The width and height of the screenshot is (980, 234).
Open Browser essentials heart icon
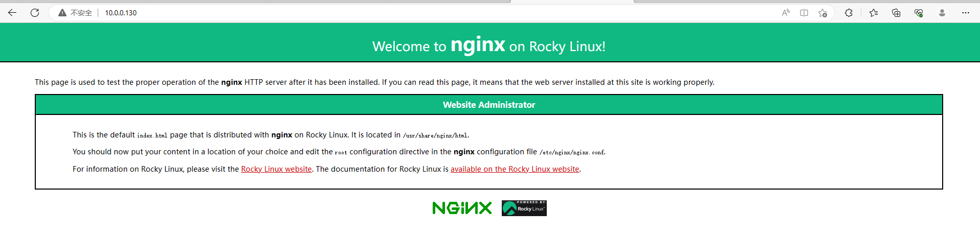[x=919, y=13]
